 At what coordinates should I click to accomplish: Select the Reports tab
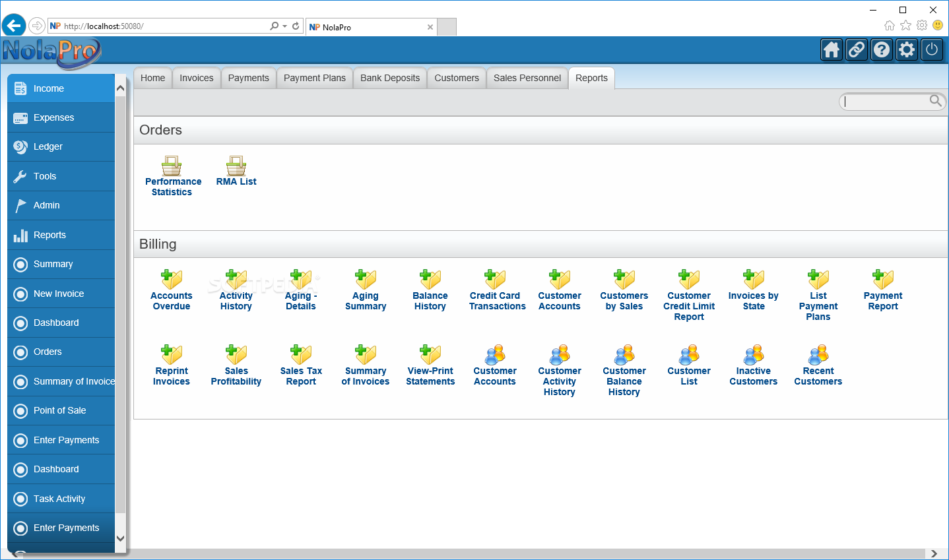click(591, 78)
